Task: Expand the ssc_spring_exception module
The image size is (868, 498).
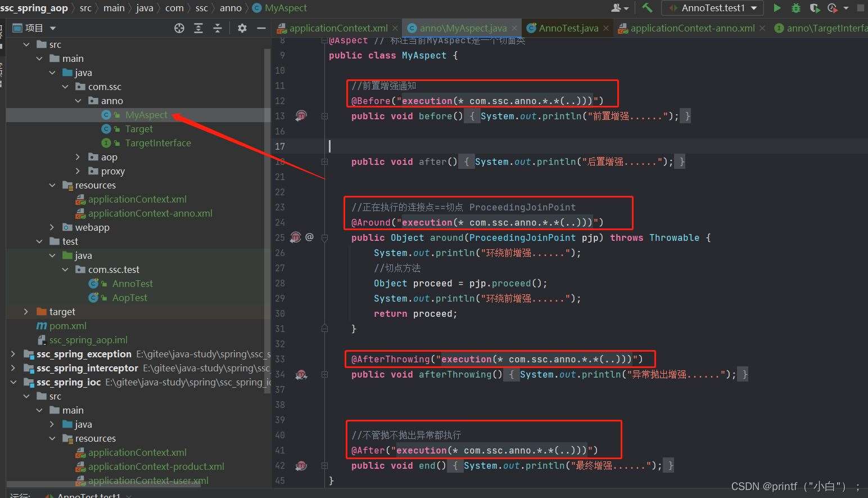Action: [x=13, y=354]
